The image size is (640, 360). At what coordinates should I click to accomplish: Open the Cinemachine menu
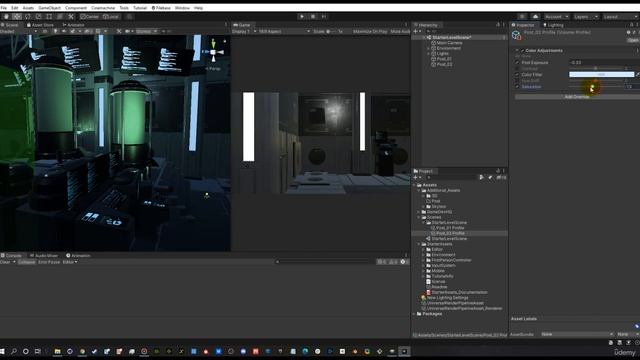click(103, 8)
